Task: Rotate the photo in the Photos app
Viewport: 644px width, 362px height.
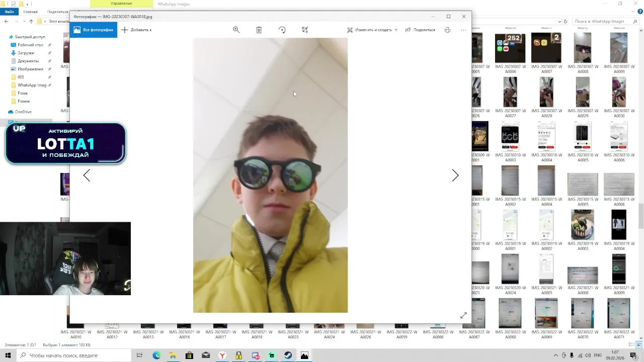Action: click(x=282, y=30)
